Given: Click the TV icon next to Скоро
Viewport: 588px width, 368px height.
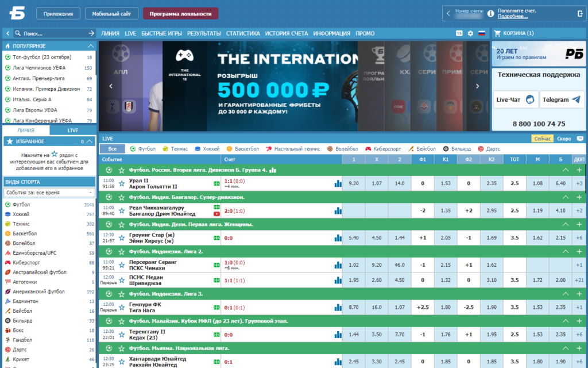Looking at the screenshot, I should 580,139.
